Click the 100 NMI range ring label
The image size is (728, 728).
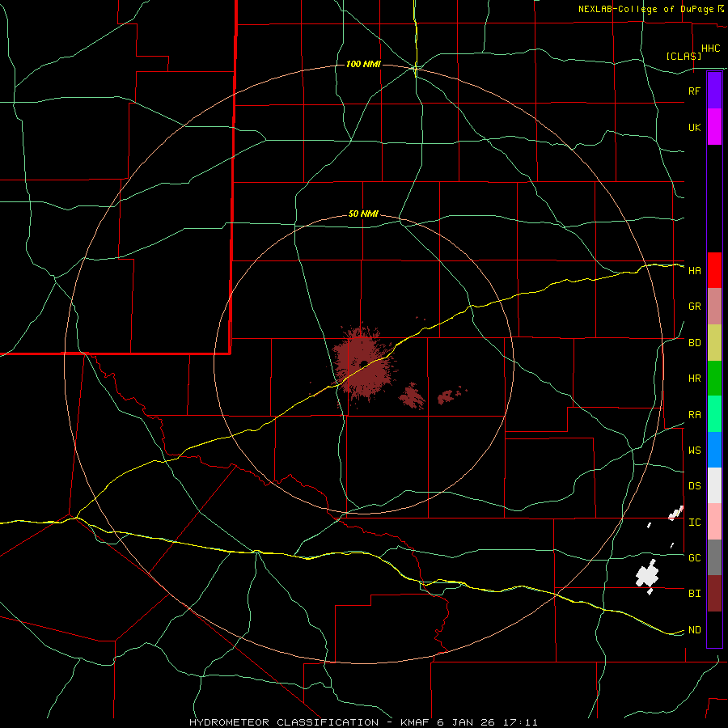coord(363,64)
